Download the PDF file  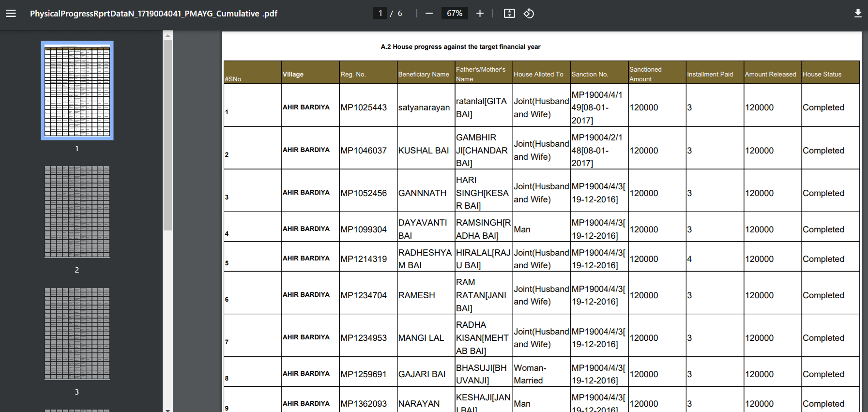tap(858, 14)
